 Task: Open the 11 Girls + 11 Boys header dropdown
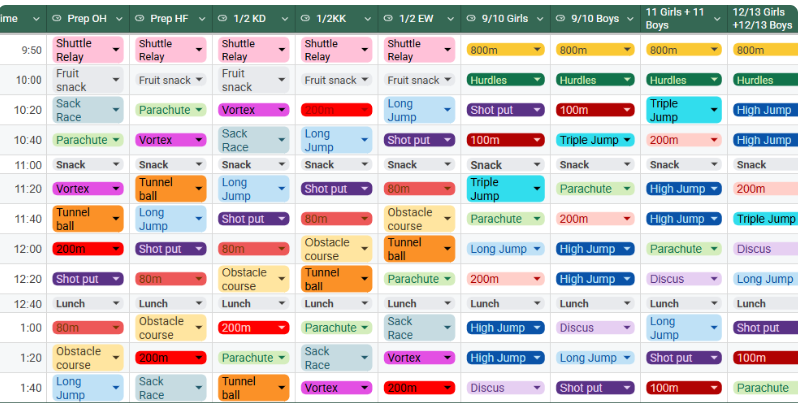(717, 19)
